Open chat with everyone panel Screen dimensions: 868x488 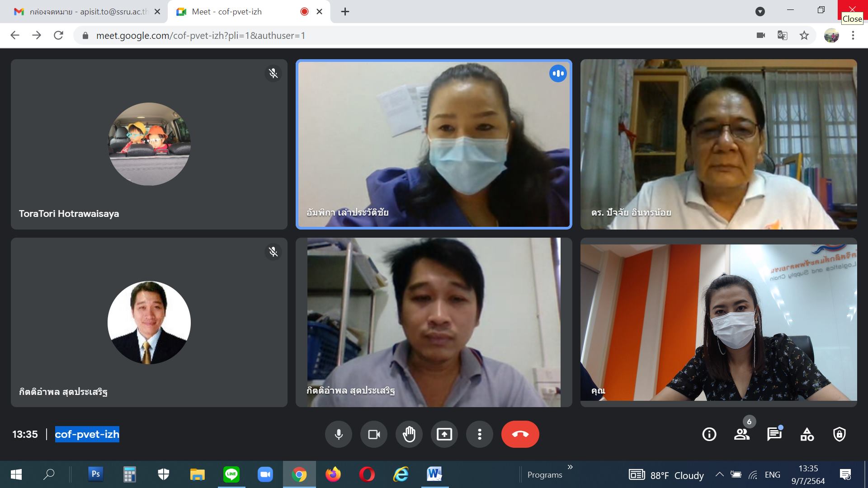(x=774, y=434)
